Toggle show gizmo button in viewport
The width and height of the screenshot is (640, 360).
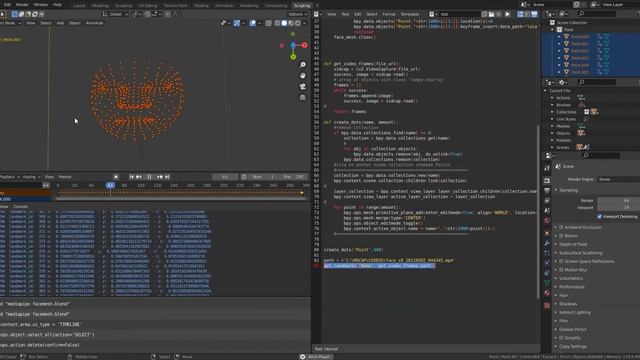point(237,23)
